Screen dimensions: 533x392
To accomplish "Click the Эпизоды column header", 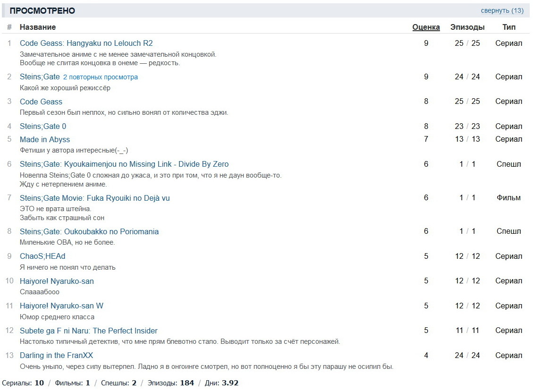I will [x=467, y=27].
